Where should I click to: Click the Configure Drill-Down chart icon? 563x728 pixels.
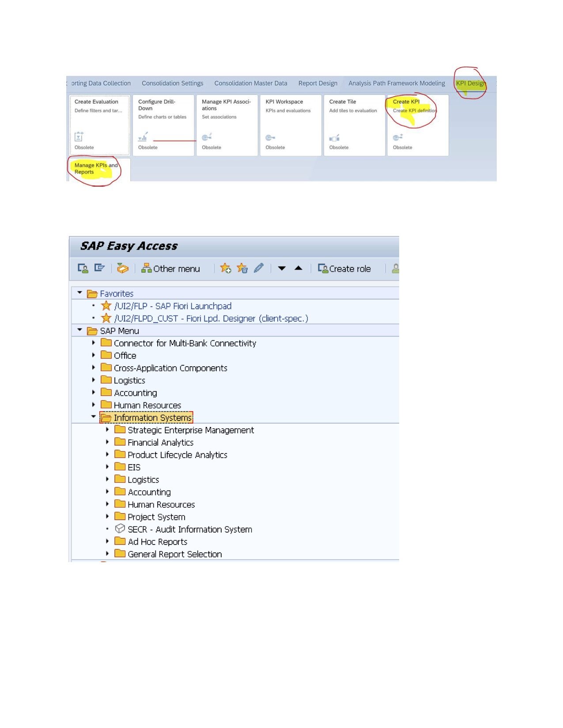143,136
